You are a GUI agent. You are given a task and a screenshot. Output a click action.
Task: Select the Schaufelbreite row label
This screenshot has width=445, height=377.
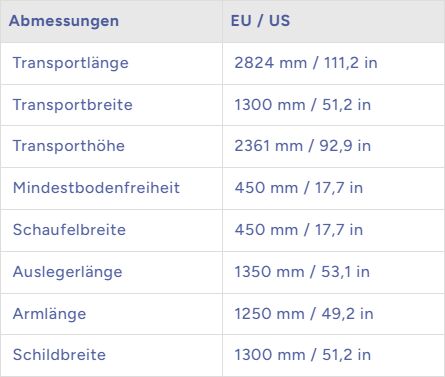click(69, 230)
